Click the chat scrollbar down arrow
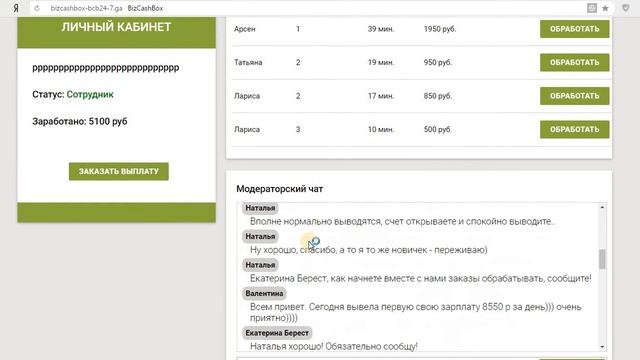640x360 pixels. (602, 347)
